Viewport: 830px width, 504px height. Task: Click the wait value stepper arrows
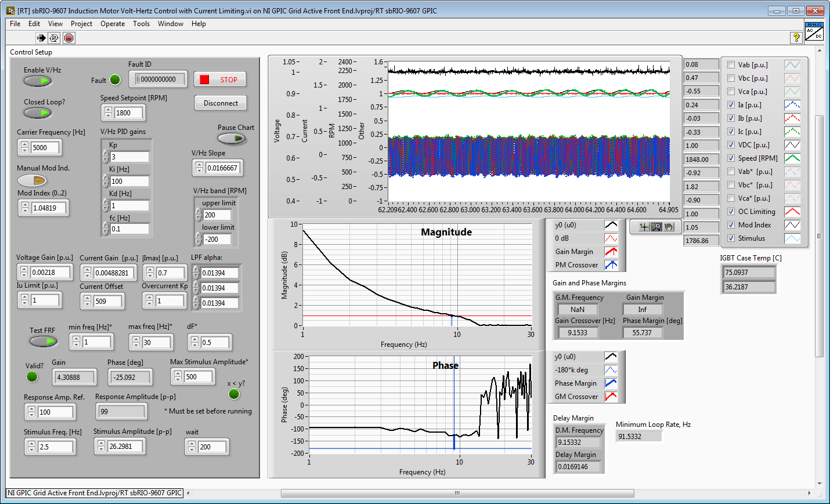click(192, 447)
